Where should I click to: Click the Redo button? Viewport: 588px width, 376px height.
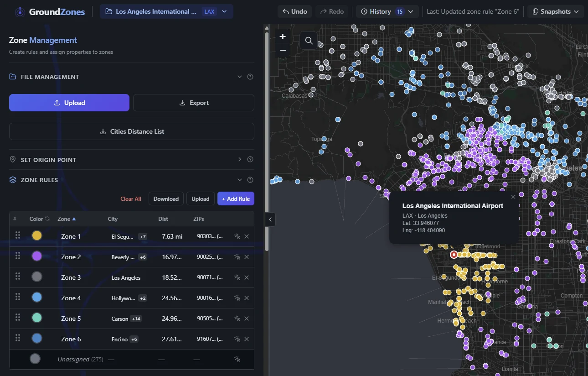(332, 11)
